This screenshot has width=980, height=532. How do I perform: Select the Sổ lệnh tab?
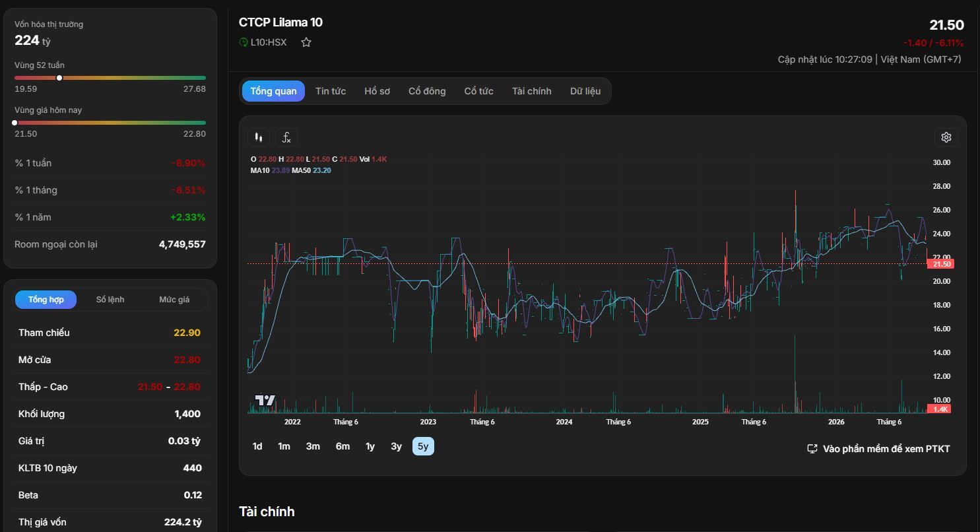pos(110,300)
